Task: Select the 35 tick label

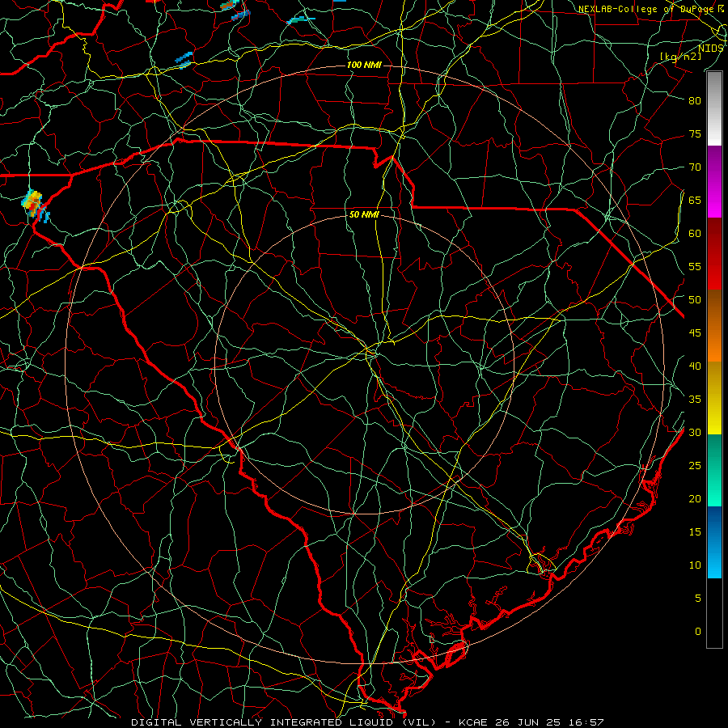Action: (x=695, y=400)
